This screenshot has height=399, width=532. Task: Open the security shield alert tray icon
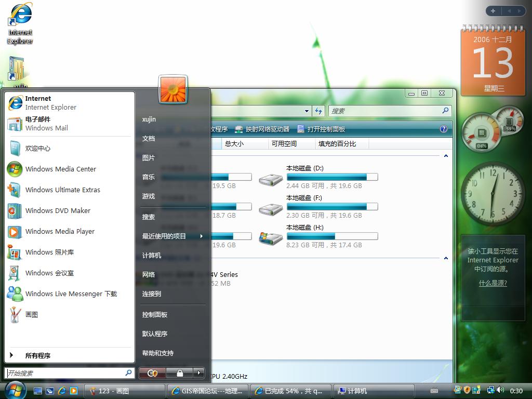pyautogui.click(x=467, y=390)
